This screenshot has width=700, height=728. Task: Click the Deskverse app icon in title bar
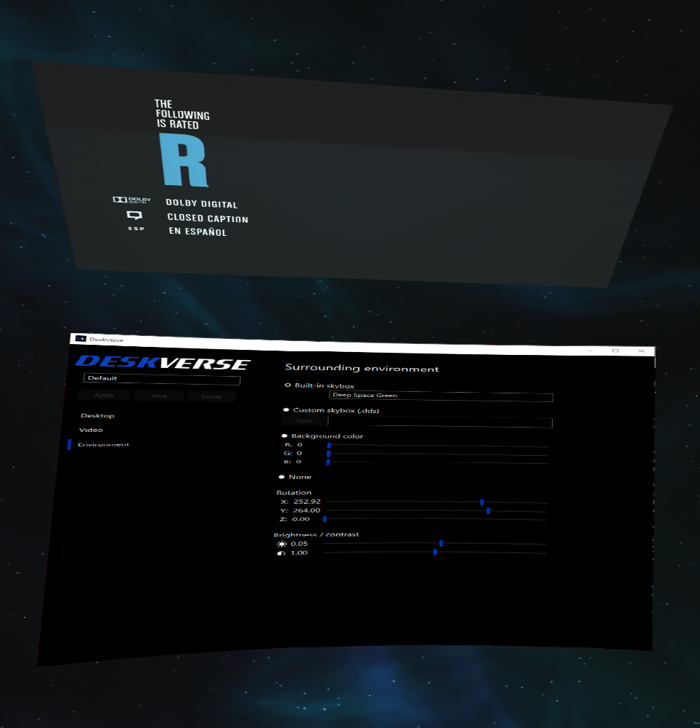pyautogui.click(x=81, y=339)
